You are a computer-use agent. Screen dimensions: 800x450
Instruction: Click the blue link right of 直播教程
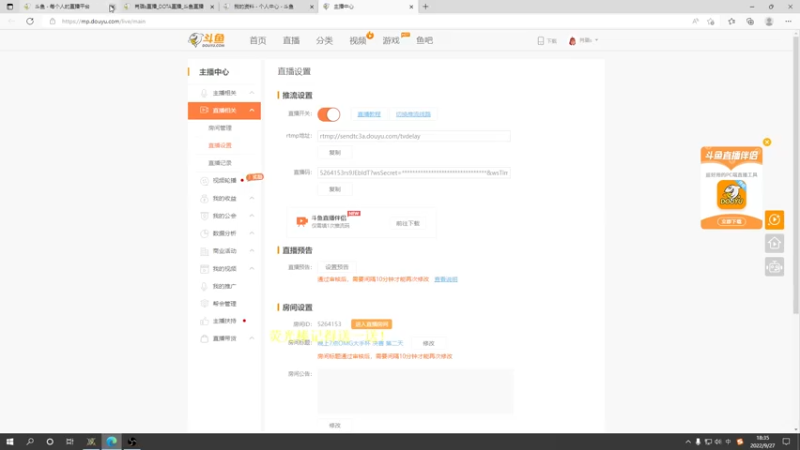[413, 114]
